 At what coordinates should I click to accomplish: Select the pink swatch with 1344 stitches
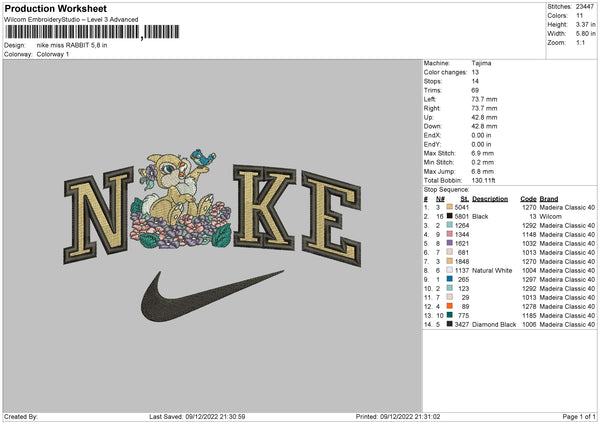450,234
